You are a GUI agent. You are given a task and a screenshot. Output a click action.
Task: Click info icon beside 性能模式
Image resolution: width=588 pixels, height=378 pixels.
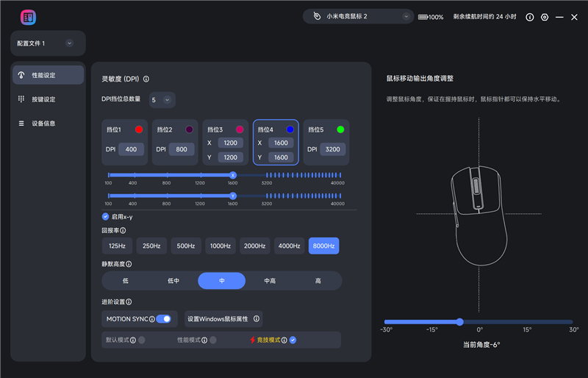pyautogui.click(x=204, y=340)
